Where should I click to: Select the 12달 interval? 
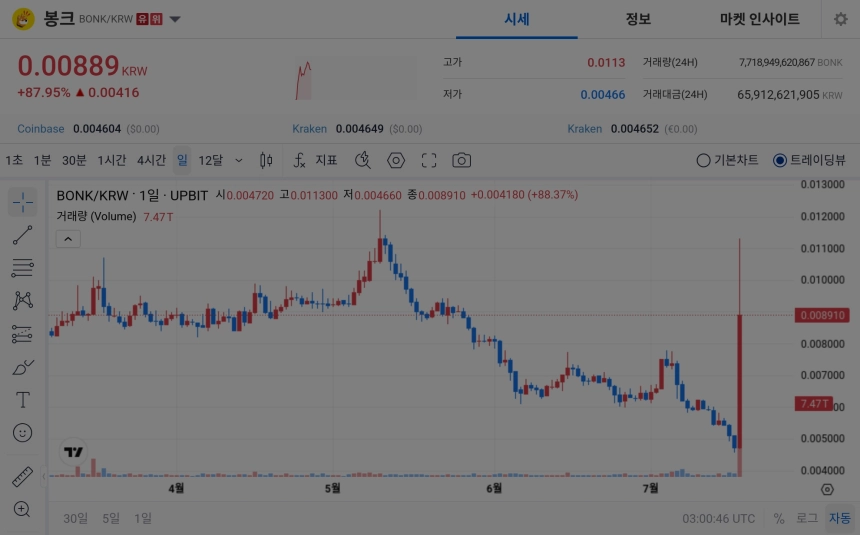point(211,160)
